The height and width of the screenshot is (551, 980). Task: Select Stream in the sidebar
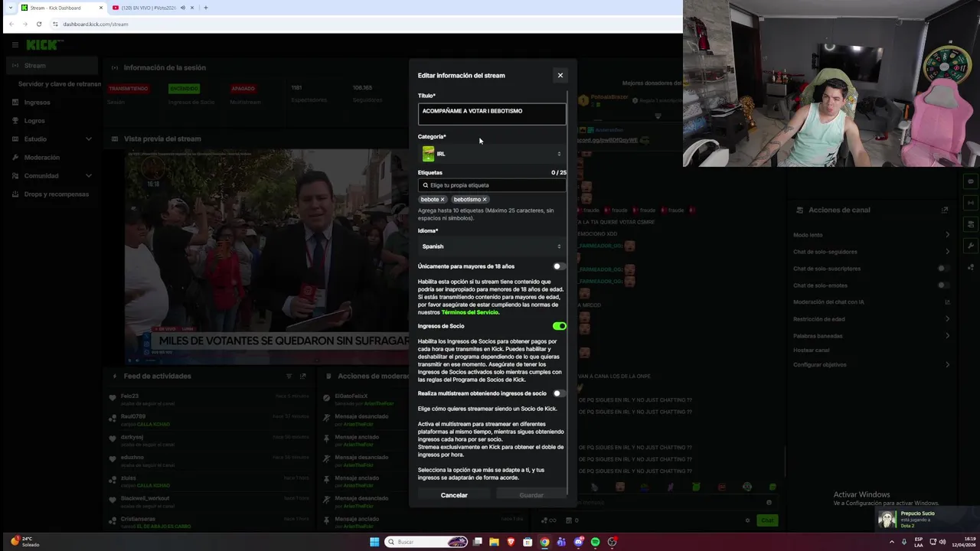click(x=51, y=66)
